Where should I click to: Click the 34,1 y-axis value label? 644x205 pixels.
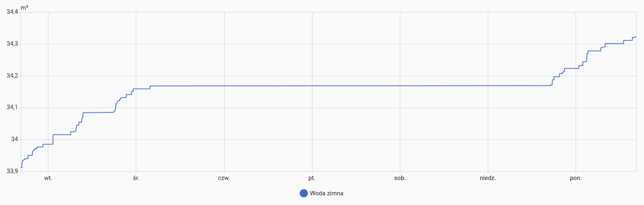click(12, 107)
